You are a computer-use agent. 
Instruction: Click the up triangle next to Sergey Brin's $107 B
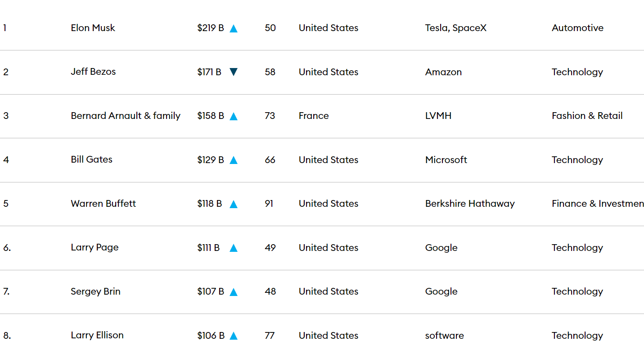point(233,292)
